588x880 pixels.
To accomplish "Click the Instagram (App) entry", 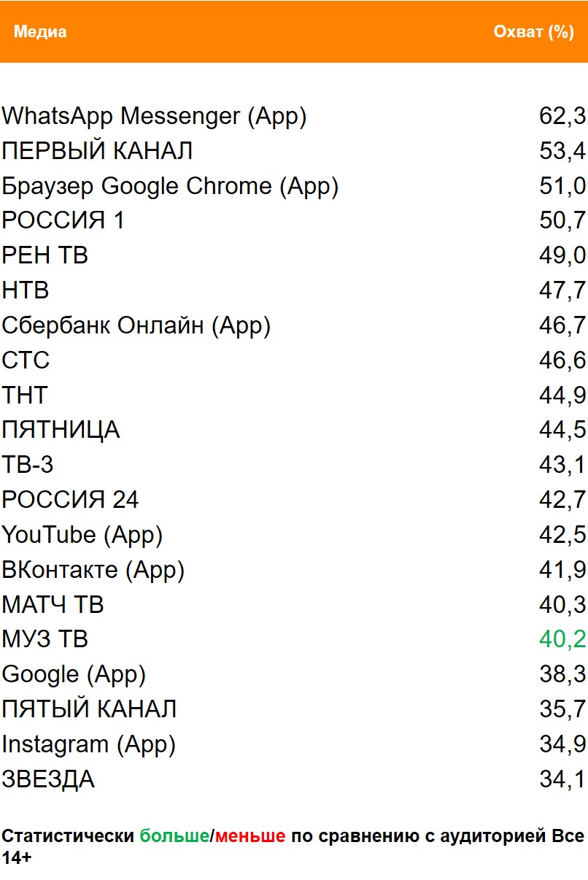I will 88,744.
